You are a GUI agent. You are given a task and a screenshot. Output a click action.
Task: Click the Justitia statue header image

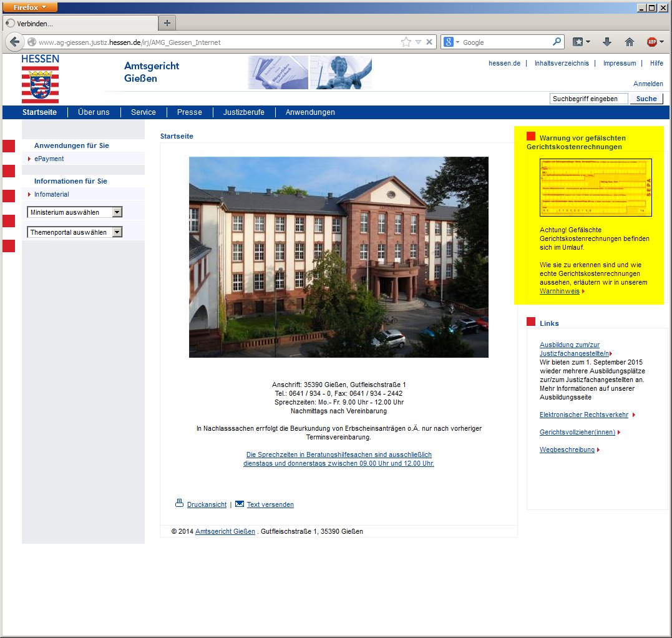pos(341,72)
